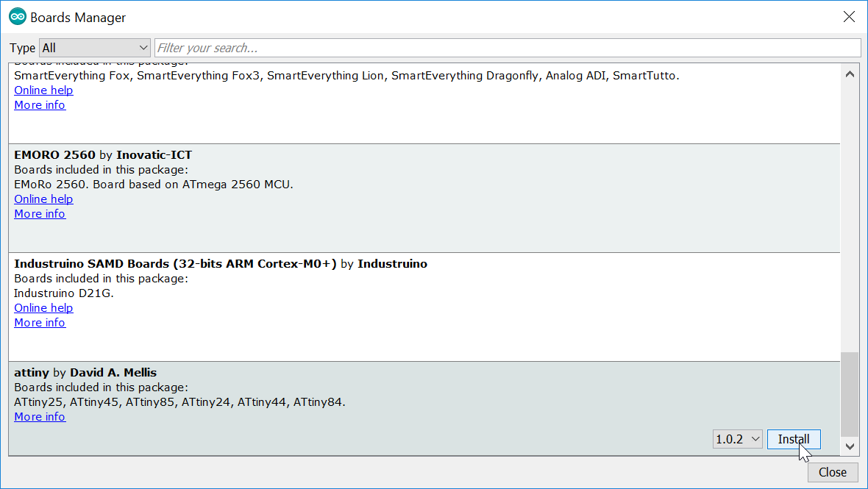The width and height of the screenshot is (868, 489).
Task: Click 'Industruino D21G.' board text
Action: pyautogui.click(x=64, y=293)
